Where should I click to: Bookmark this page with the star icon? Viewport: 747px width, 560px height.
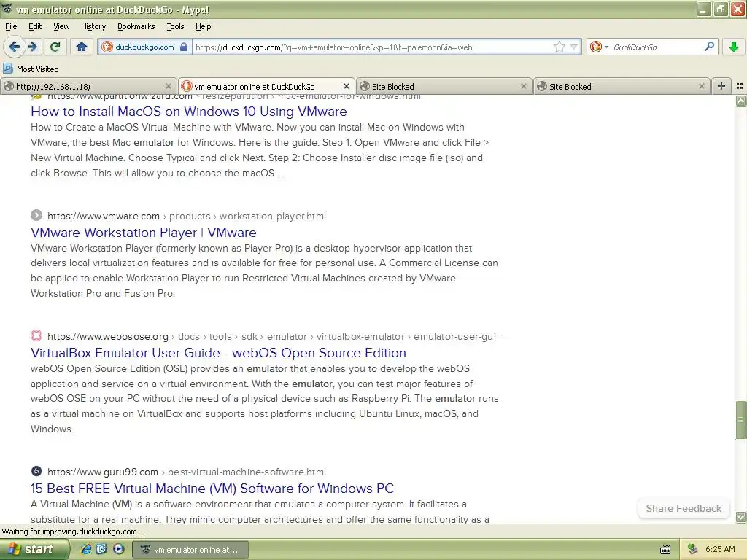[559, 47]
